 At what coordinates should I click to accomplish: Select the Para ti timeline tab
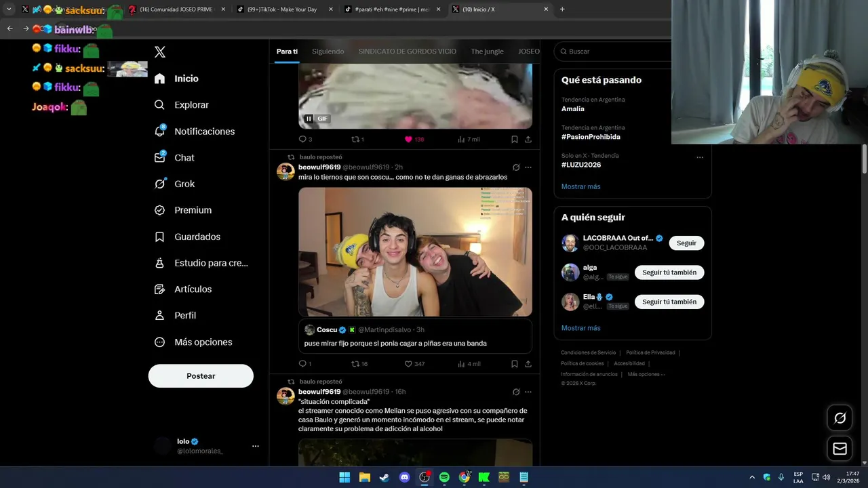[287, 52]
